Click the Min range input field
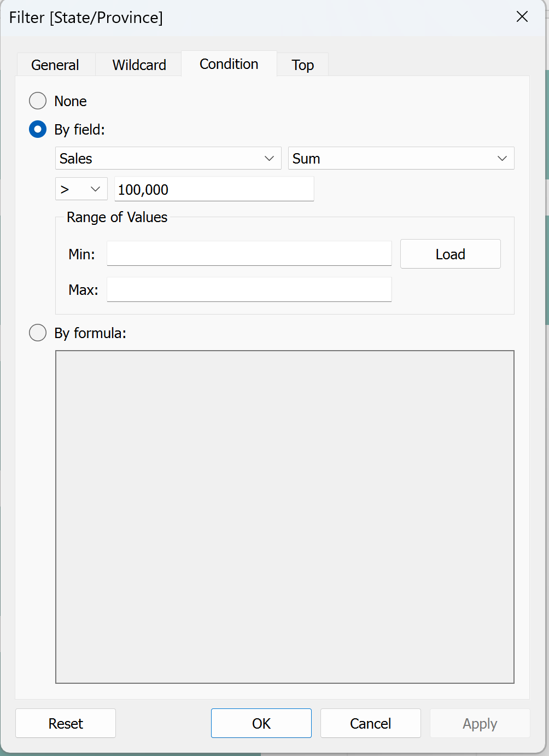 coord(249,253)
